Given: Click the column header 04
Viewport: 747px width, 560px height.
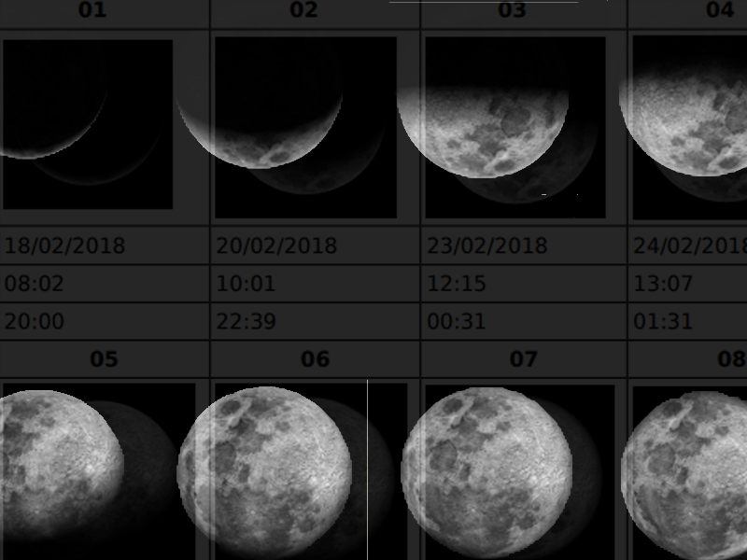Looking at the screenshot, I should 720,10.
